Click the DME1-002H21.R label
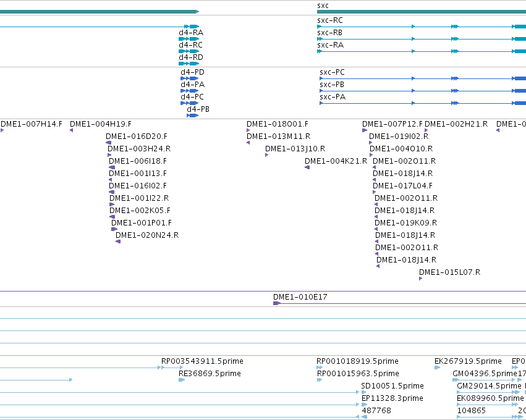526x420 pixels. pyautogui.click(x=456, y=124)
